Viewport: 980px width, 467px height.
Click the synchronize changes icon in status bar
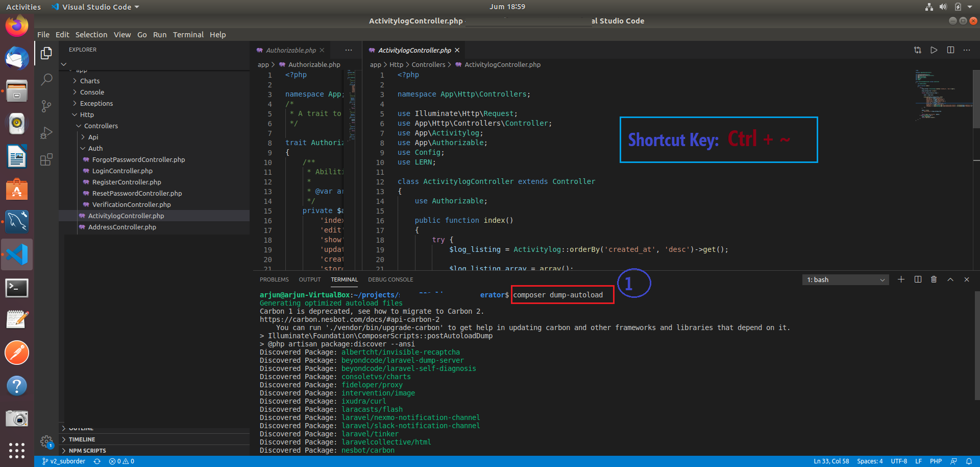[x=97, y=461]
